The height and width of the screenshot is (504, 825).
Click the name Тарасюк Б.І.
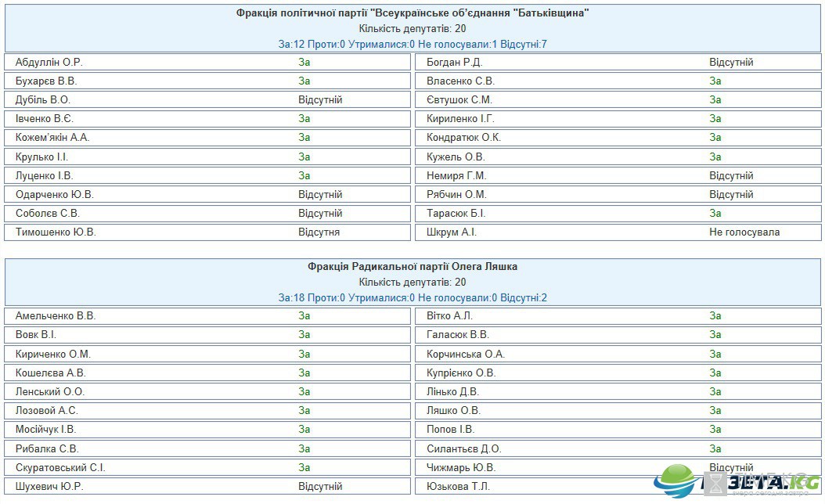[x=456, y=214]
